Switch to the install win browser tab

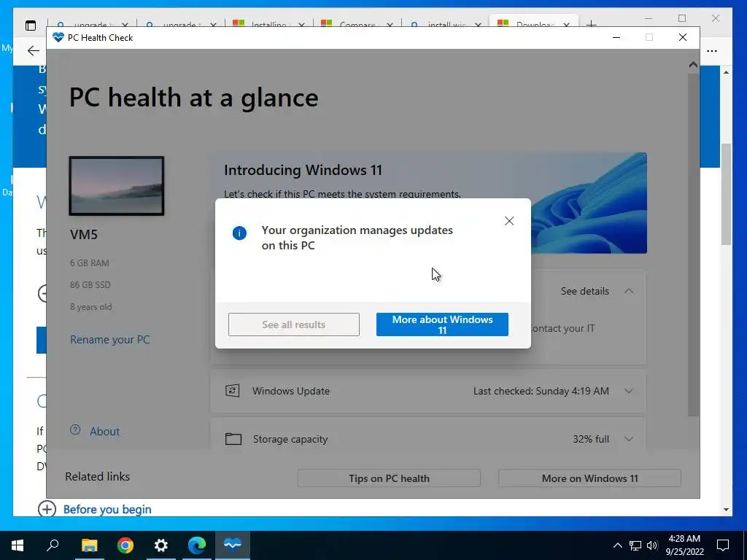pos(446,24)
